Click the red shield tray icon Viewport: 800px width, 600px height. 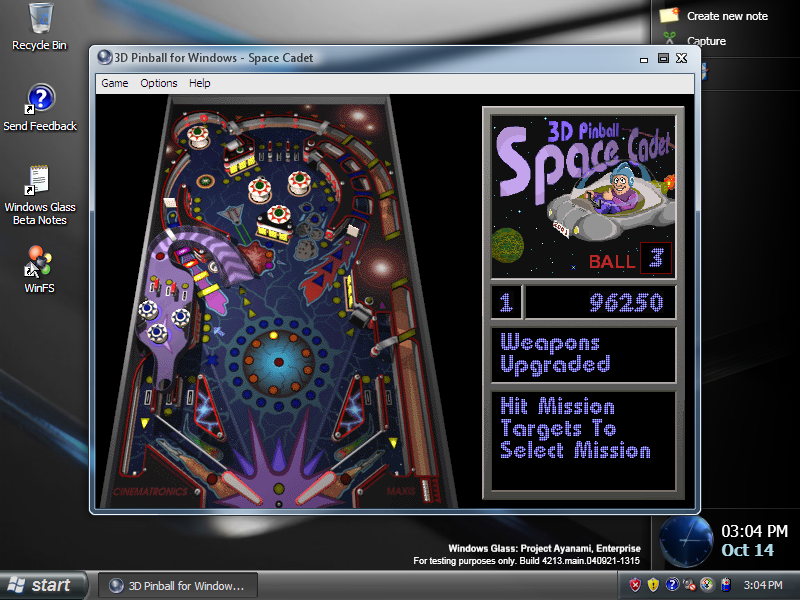pos(635,585)
